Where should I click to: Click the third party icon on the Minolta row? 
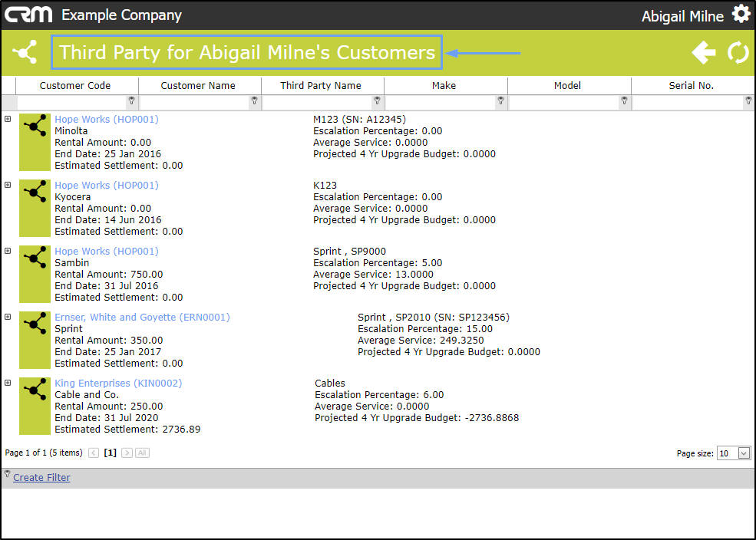click(35, 142)
